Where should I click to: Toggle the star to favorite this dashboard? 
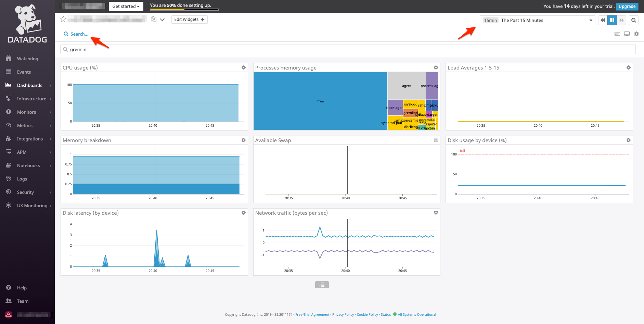tap(63, 19)
